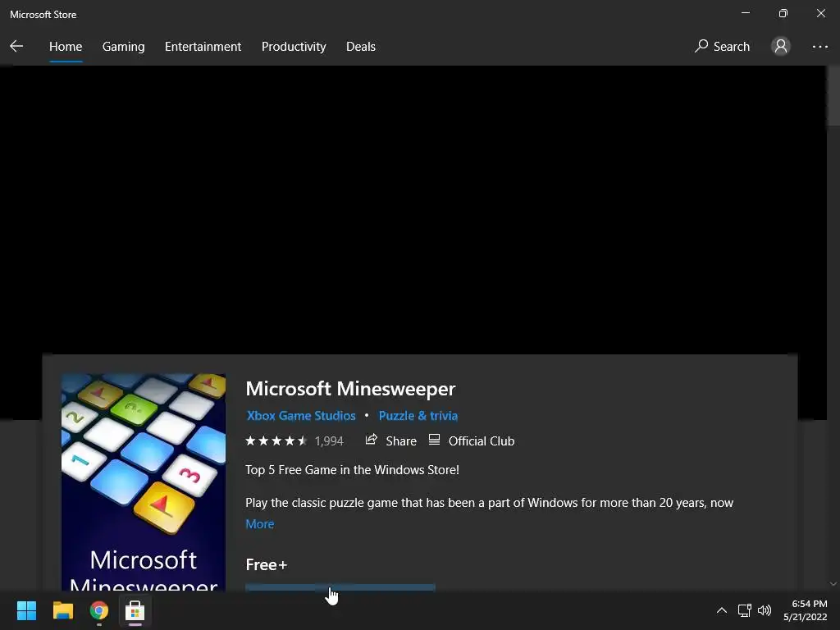Image resolution: width=840 pixels, height=630 pixels.
Task: Open the Home tab
Action: tap(66, 47)
